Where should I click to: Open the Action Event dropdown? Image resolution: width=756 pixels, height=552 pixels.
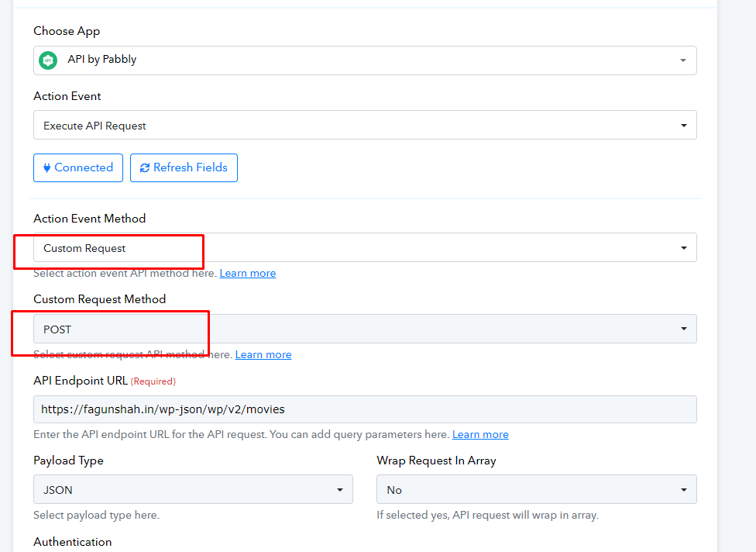click(x=365, y=125)
